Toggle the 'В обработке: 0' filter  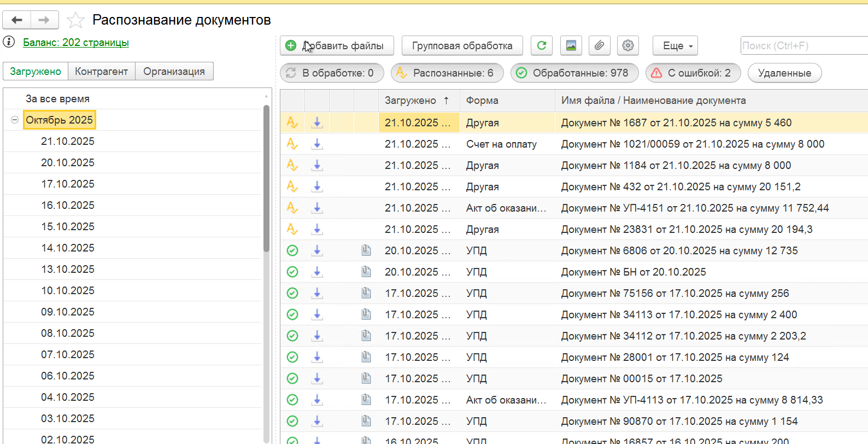point(331,73)
